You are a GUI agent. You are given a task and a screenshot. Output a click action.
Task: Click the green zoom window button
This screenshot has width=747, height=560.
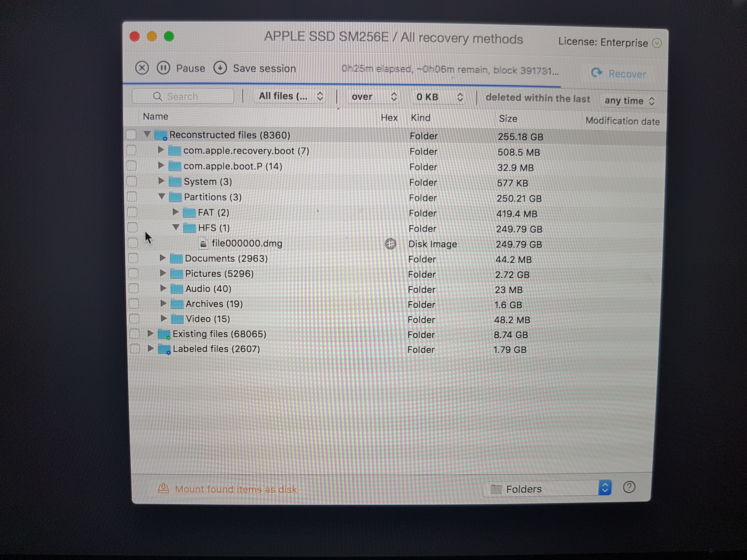pos(169,36)
